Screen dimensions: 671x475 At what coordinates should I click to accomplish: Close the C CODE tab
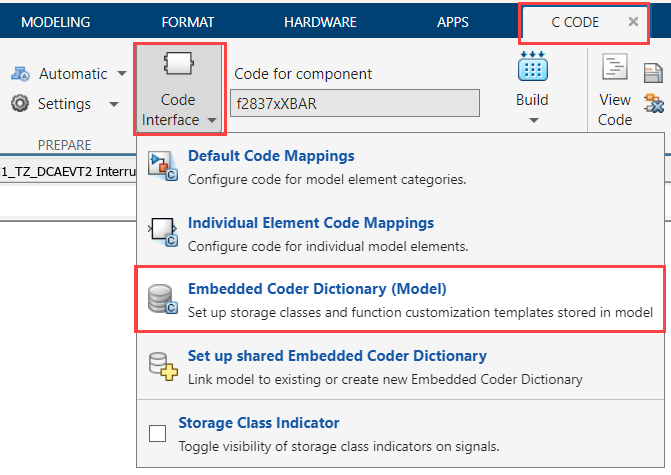[632, 21]
